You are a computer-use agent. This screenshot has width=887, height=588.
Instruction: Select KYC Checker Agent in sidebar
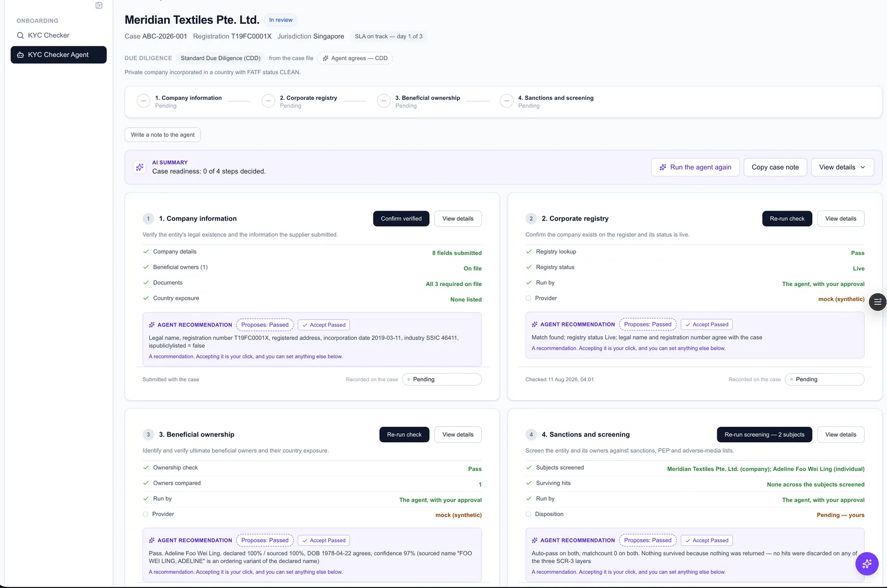pos(59,55)
